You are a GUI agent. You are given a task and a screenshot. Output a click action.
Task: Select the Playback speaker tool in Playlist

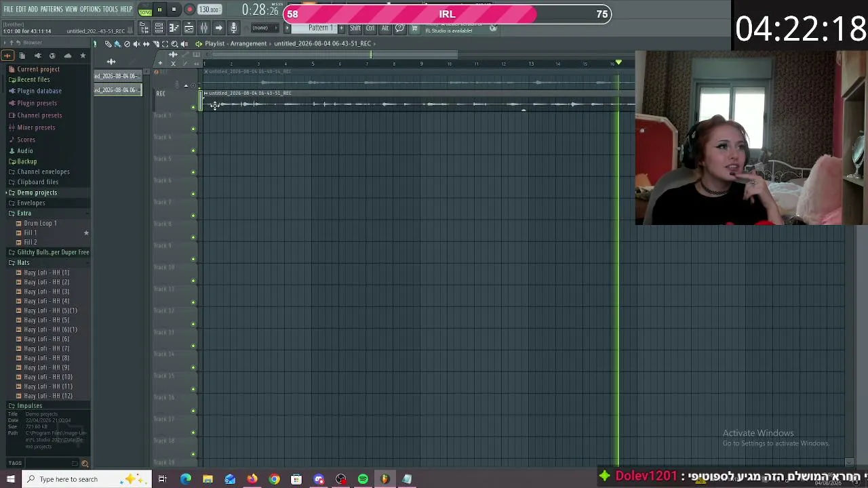[184, 44]
